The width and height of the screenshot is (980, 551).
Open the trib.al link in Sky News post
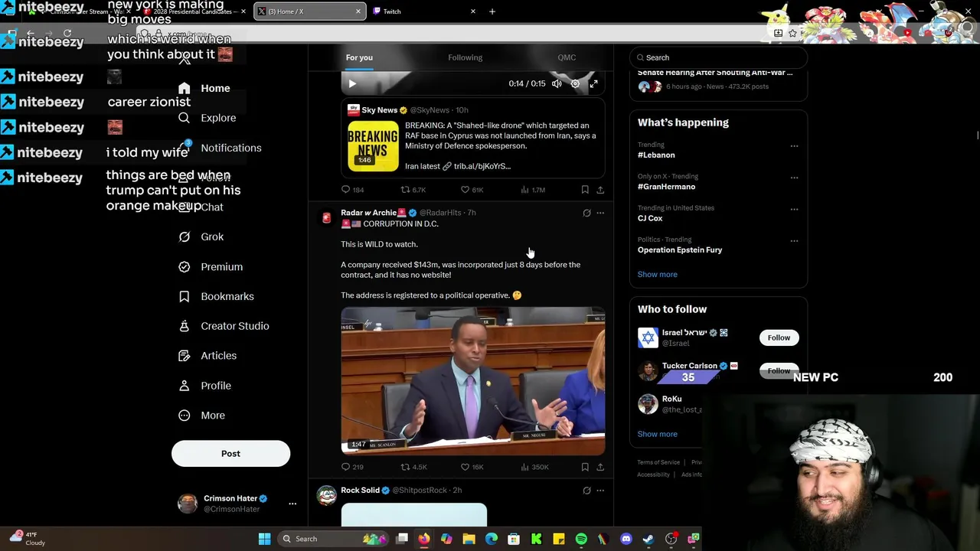coord(482,166)
